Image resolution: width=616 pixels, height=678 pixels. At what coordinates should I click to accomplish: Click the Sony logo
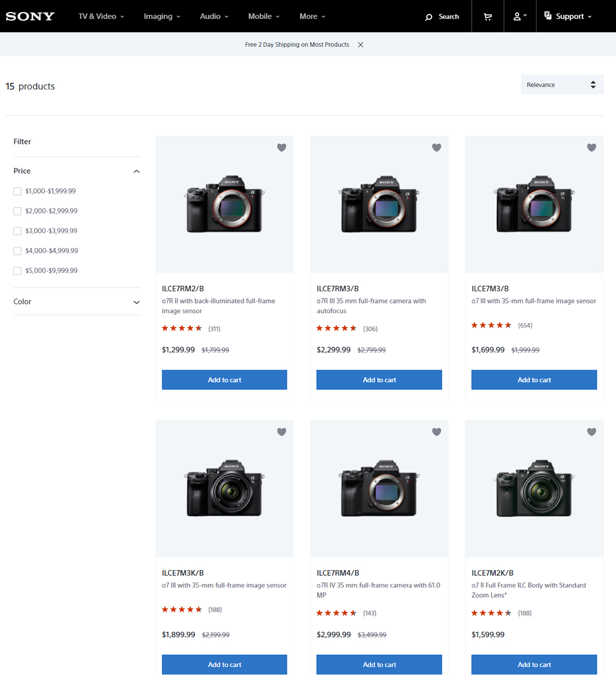coord(30,16)
